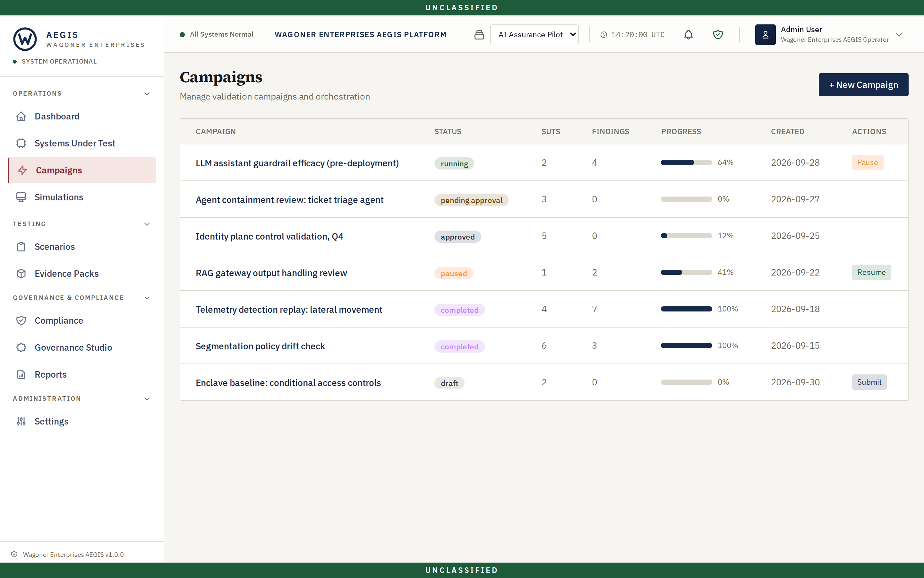The width and height of the screenshot is (924, 578).
Task: Click the All Systems Normal indicator
Action: [217, 34]
